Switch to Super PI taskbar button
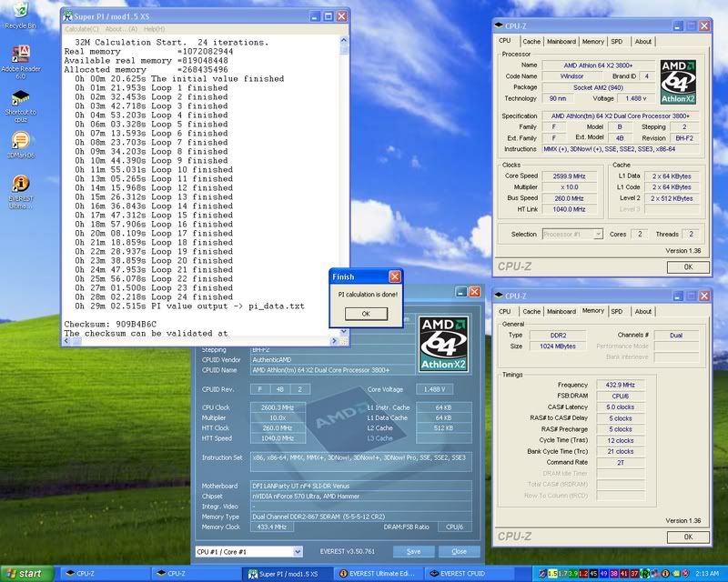This screenshot has height=582, width=728. [x=288, y=574]
